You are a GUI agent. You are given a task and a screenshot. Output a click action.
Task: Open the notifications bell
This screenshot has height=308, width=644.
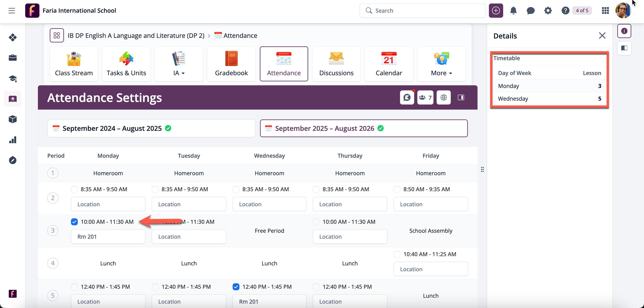513,10
